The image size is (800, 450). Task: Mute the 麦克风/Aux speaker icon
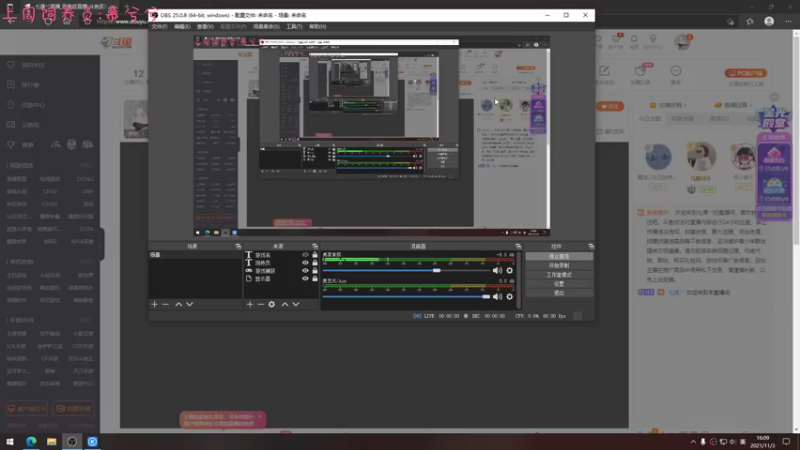tap(497, 296)
